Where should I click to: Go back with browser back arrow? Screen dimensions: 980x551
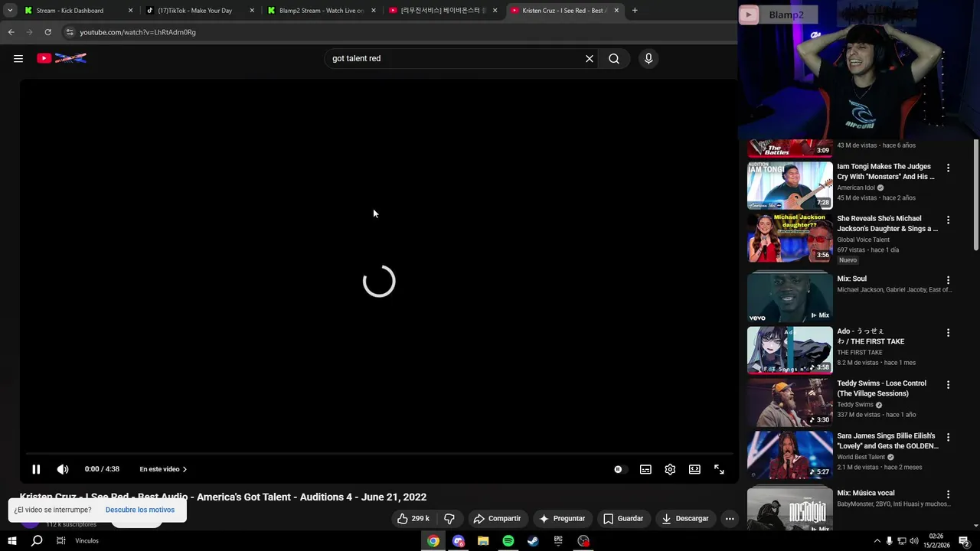[11, 32]
